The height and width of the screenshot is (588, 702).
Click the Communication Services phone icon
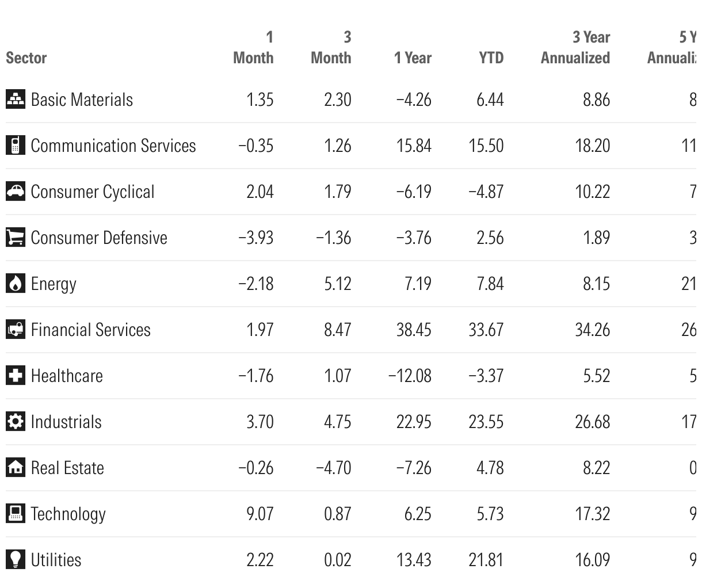click(x=16, y=145)
